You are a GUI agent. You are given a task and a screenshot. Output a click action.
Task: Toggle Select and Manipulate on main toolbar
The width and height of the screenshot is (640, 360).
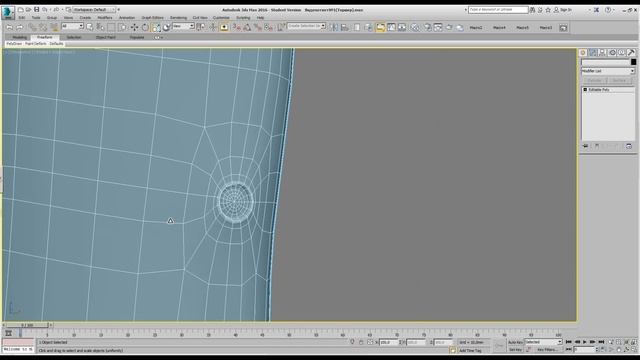coord(213,27)
